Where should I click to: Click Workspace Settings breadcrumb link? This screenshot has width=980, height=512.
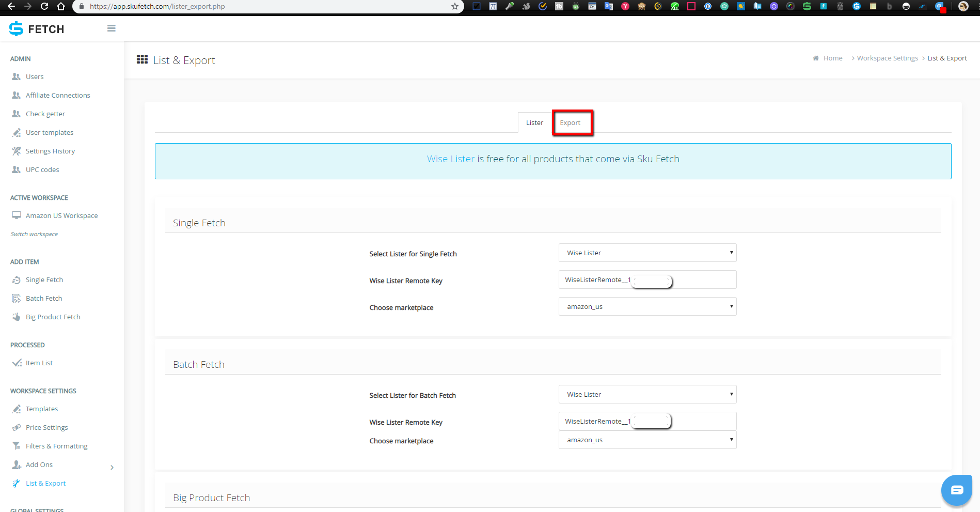tap(887, 58)
